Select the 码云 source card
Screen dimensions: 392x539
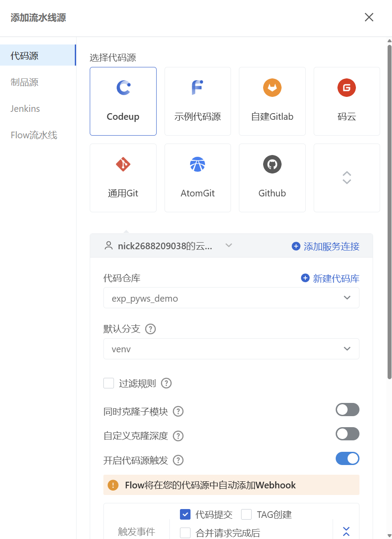pyautogui.click(x=347, y=101)
